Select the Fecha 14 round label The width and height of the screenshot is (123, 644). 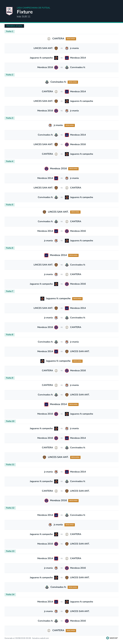click(x=10, y=594)
